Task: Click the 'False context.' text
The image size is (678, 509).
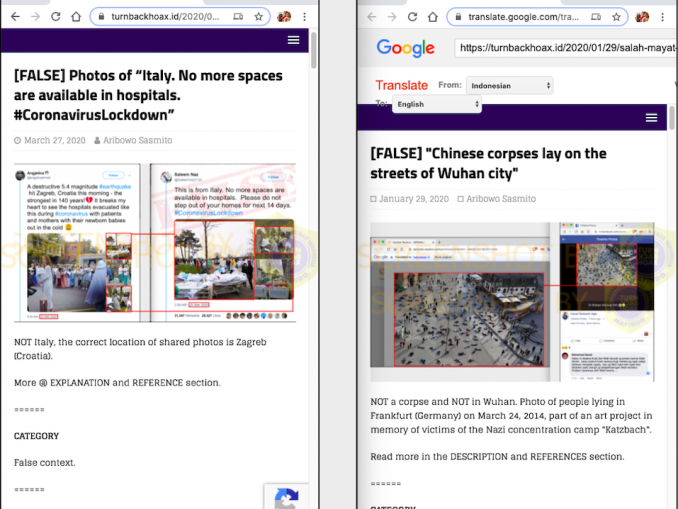Action: click(45, 463)
